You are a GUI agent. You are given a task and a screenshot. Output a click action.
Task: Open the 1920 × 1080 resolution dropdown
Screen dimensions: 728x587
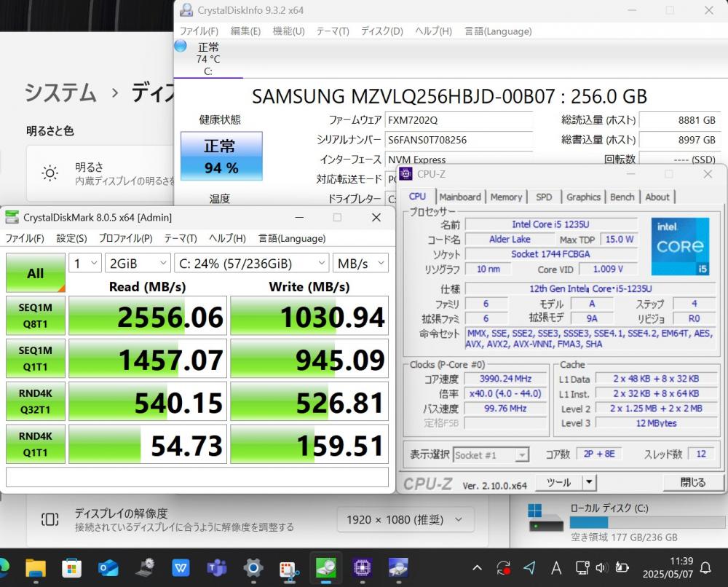coord(405,519)
